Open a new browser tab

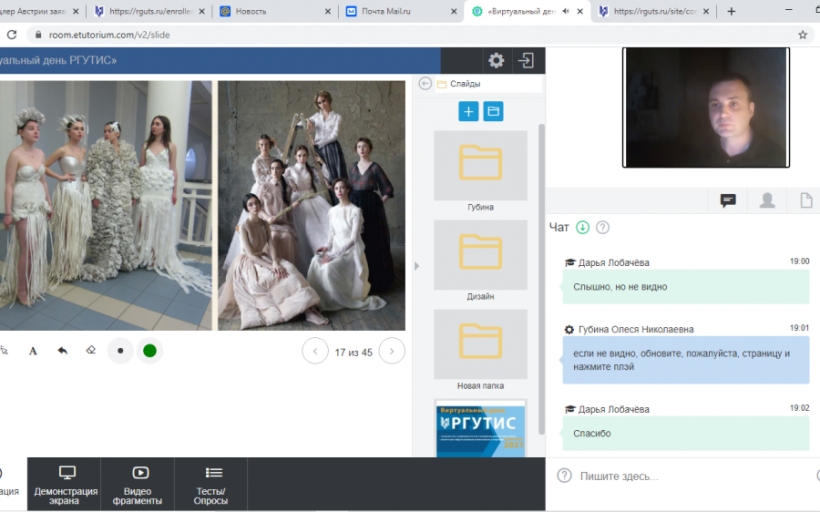(x=731, y=11)
